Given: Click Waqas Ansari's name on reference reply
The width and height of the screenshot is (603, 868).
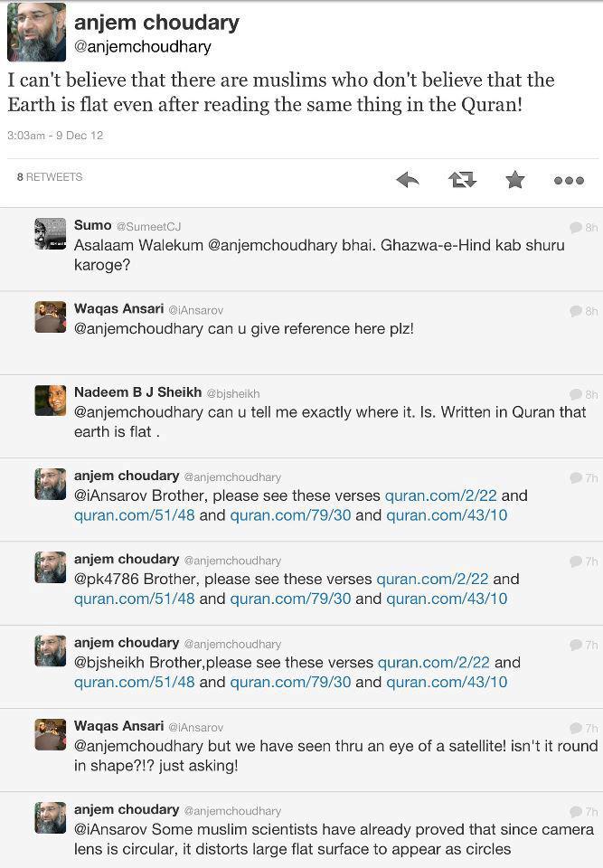Looking at the screenshot, I should (x=118, y=309).
